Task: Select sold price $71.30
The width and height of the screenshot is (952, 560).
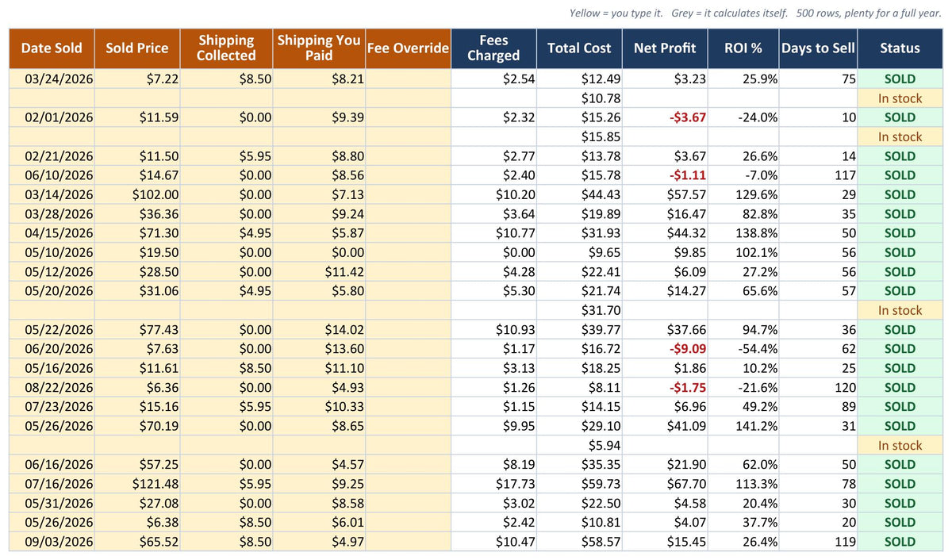Action: click(137, 233)
